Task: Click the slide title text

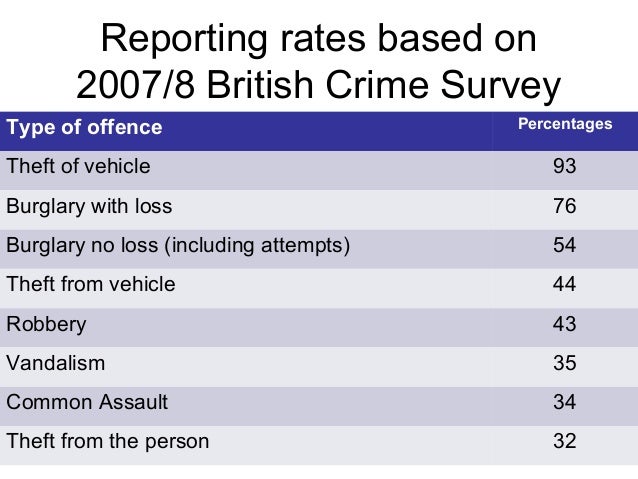Action: point(319,61)
